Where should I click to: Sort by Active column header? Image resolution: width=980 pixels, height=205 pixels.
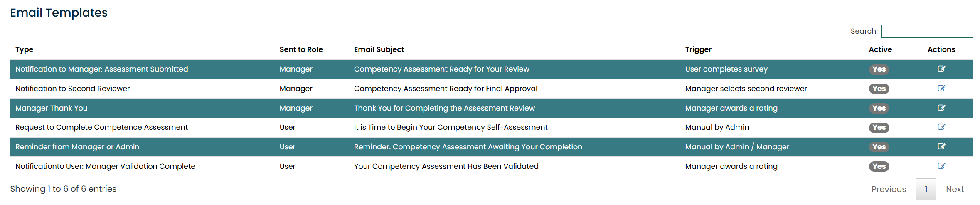pos(880,49)
